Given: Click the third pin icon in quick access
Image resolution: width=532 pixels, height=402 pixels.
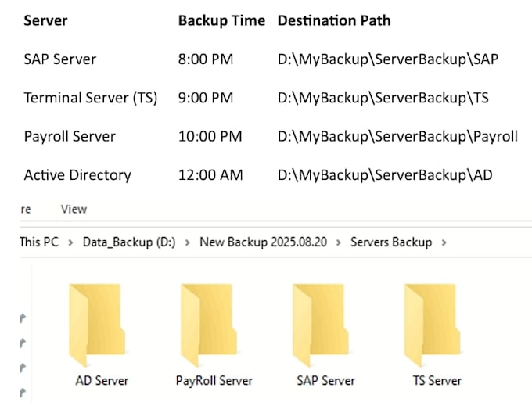Looking at the screenshot, I should (x=23, y=368).
